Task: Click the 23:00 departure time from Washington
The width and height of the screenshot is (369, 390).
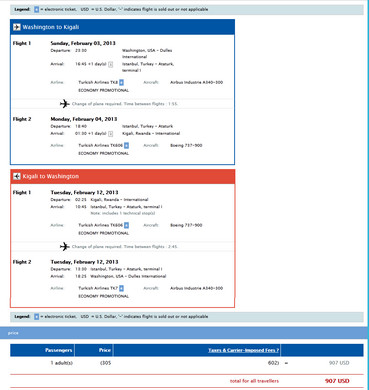Action: click(x=81, y=51)
